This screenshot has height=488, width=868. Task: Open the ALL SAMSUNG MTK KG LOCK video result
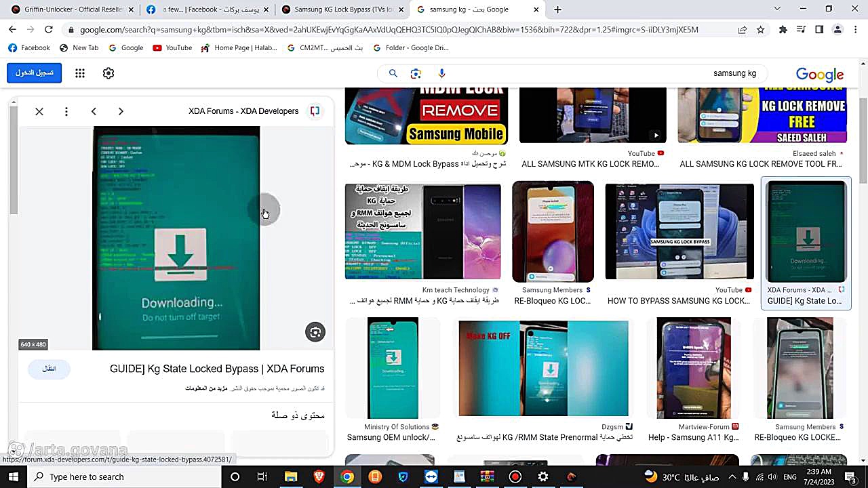click(593, 115)
